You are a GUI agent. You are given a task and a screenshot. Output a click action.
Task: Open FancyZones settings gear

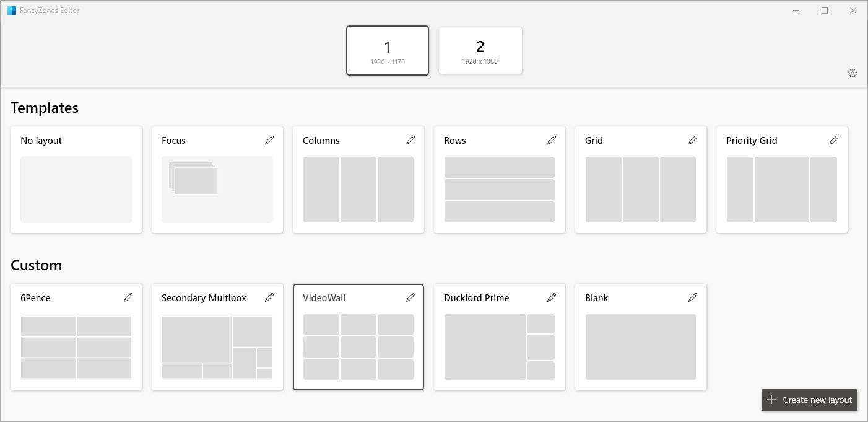[x=853, y=73]
